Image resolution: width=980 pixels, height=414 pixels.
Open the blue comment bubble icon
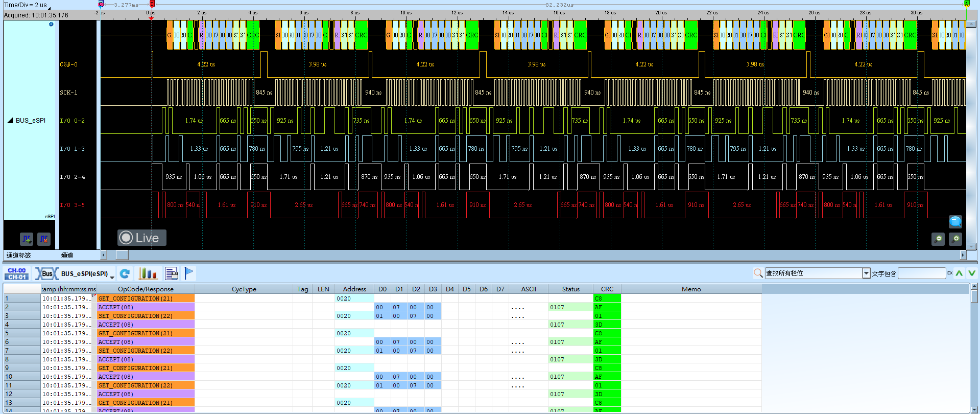pyautogui.click(x=955, y=221)
